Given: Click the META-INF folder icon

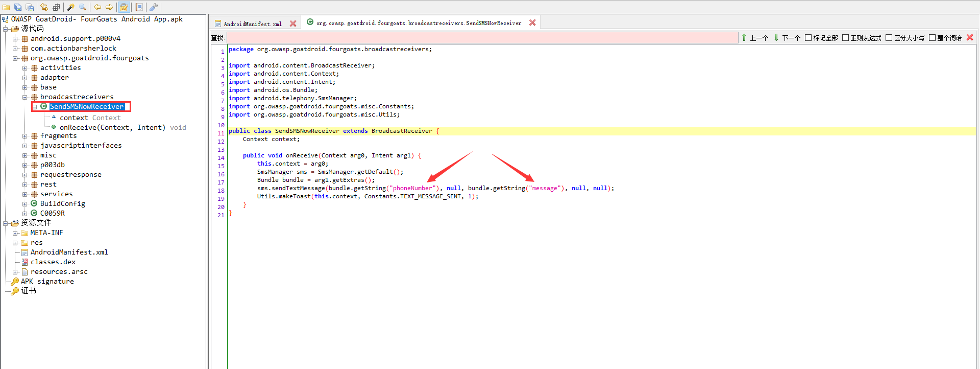Looking at the screenshot, I should pos(24,233).
